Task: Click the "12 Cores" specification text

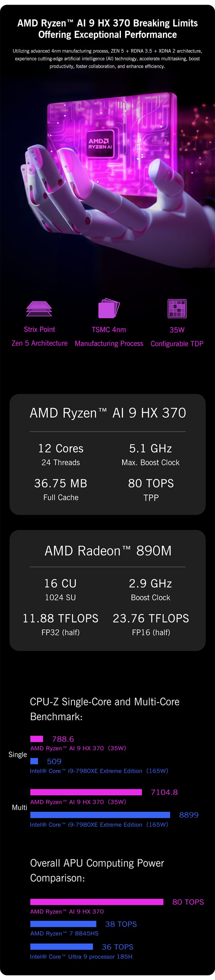Action: [61, 449]
